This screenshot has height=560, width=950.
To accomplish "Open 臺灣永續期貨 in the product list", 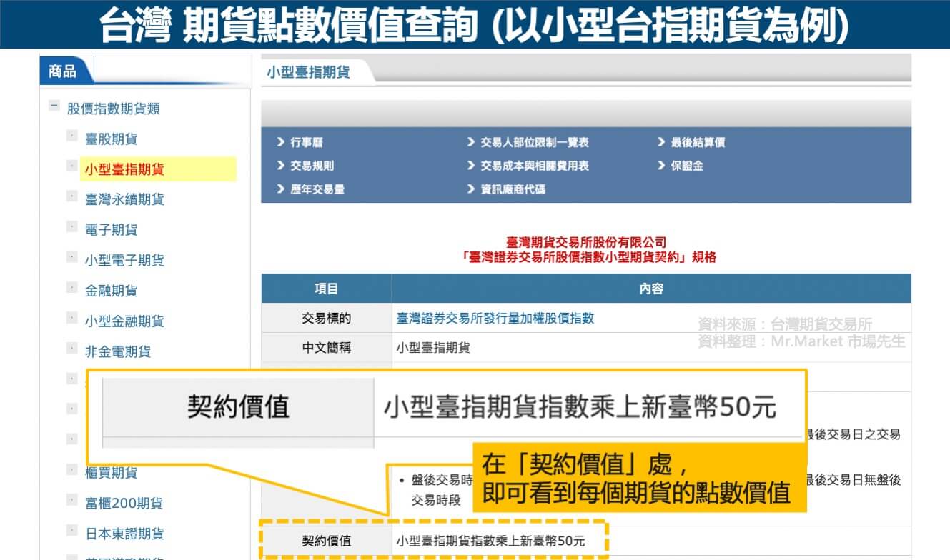I will click(125, 199).
